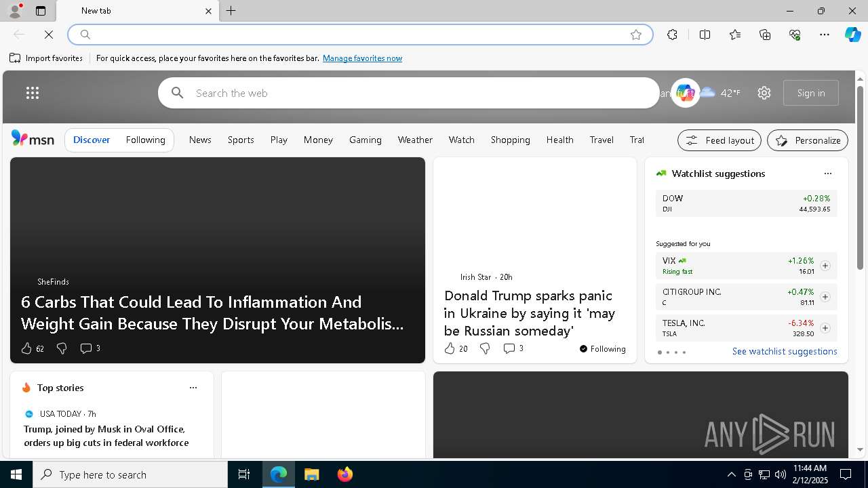This screenshot has height=488, width=868.
Task: Open Watchlist suggestions more options
Action: (828, 174)
